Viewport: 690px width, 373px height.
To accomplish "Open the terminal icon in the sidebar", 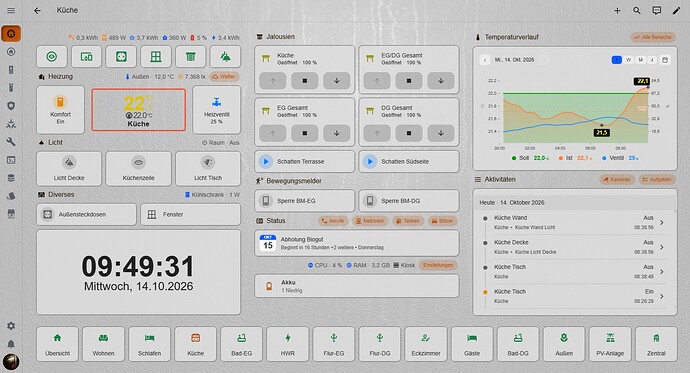I will pos(11,160).
